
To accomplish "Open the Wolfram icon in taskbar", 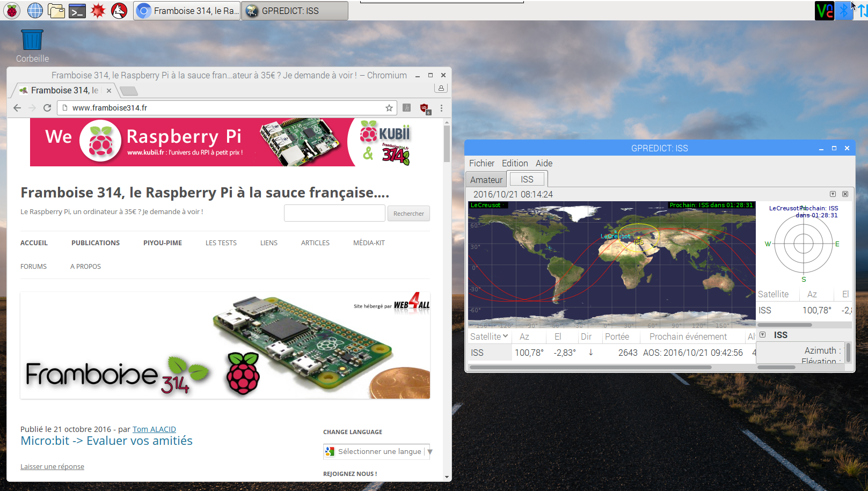I will (x=119, y=10).
